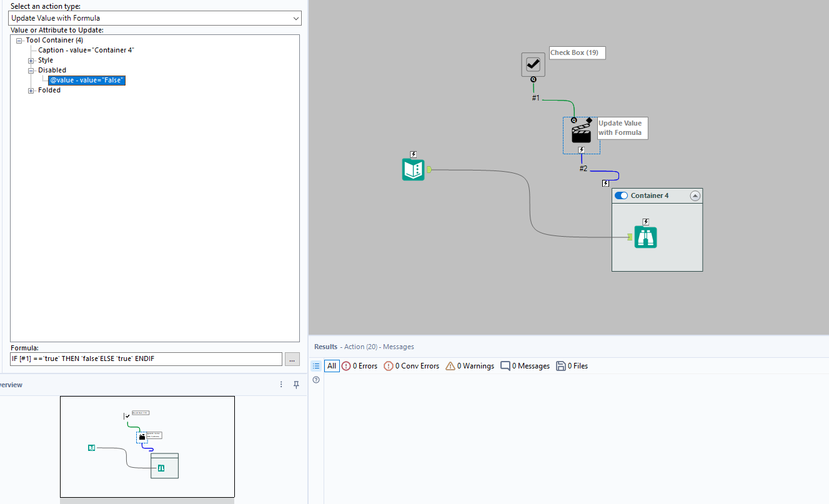Open the Overview panel options menu
This screenshot has height=504, width=829.
click(x=280, y=385)
